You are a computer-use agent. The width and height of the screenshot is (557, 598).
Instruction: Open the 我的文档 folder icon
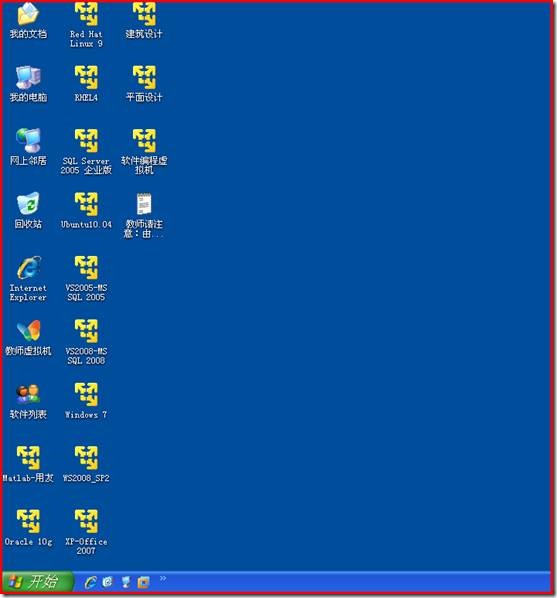tap(28, 14)
